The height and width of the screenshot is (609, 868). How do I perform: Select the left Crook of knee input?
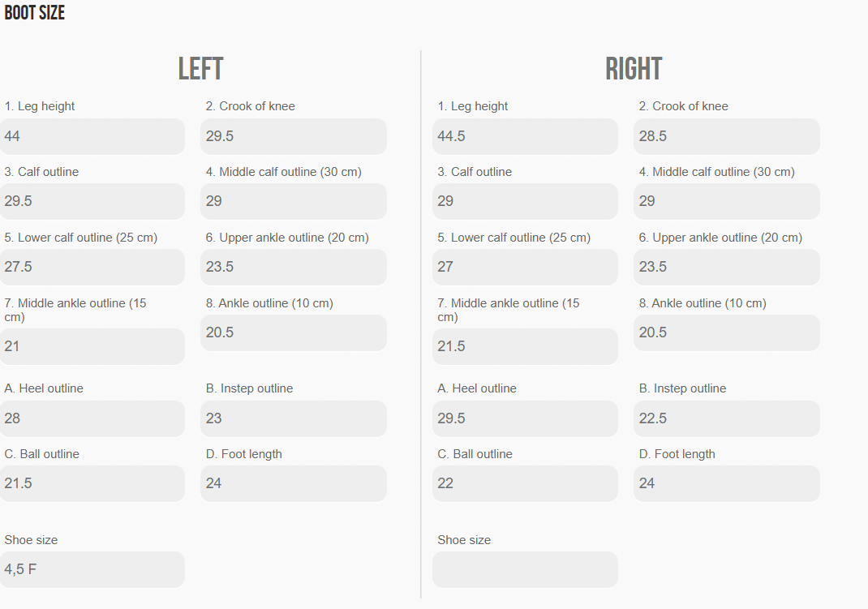[294, 136]
